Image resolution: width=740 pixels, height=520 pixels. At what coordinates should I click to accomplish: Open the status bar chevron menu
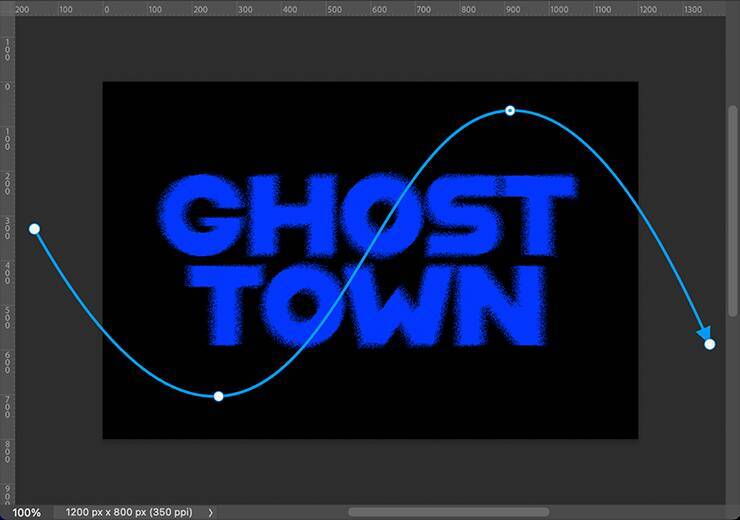click(x=210, y=512)
